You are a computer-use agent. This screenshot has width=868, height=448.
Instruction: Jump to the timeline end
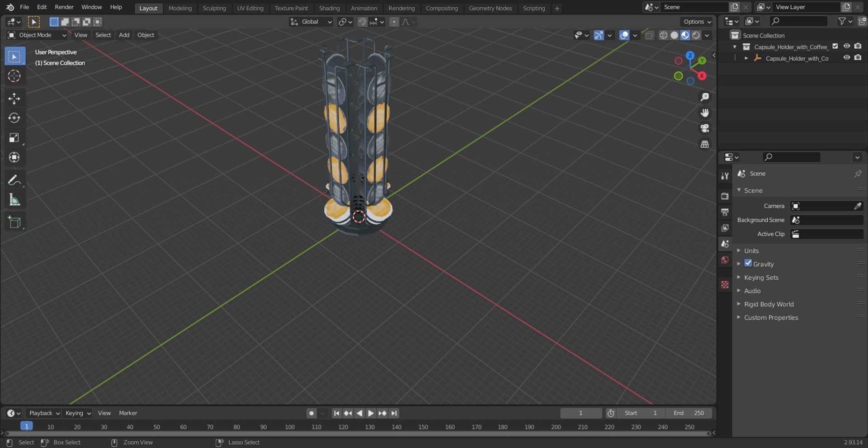394,413
